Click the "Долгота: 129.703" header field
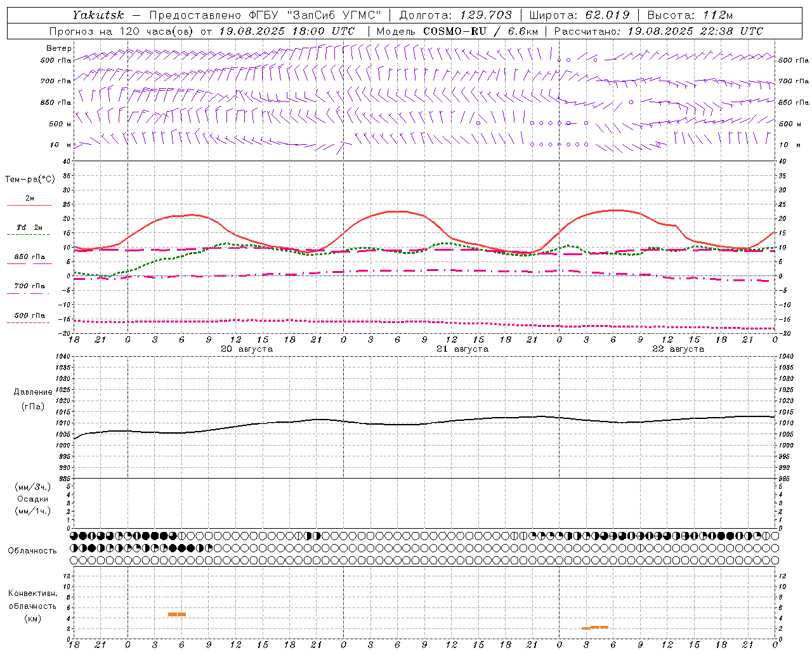 (x=455, y=15)
